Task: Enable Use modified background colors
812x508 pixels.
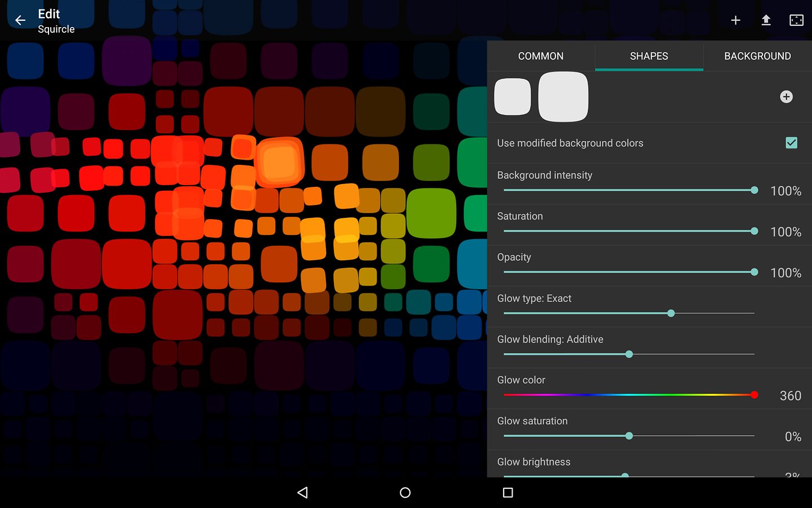Action: coord(791,143)
